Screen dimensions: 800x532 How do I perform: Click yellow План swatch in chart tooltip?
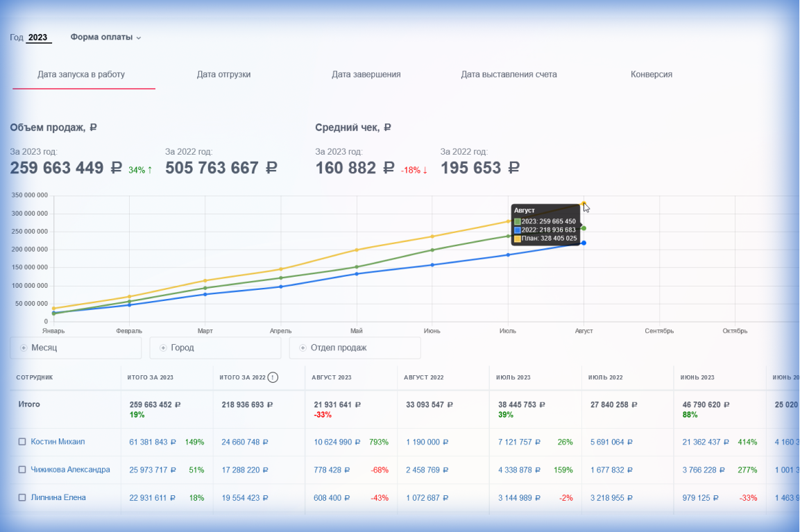(518, 239)
